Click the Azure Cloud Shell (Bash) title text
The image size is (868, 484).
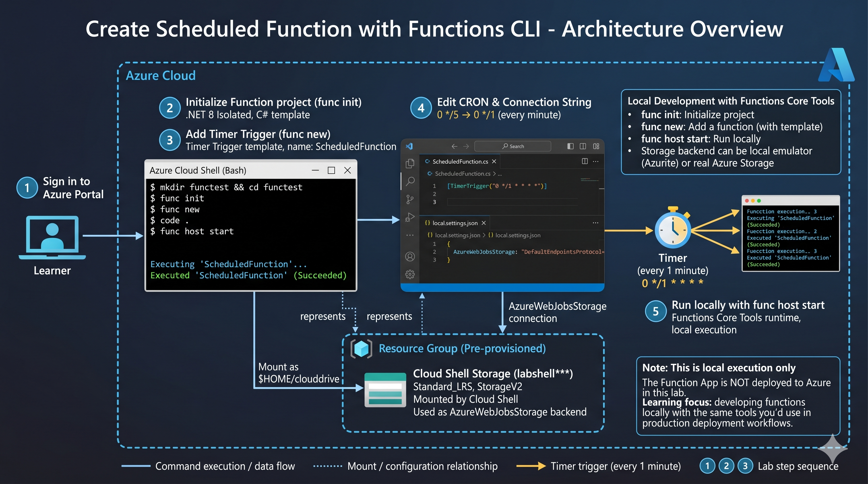pyautogui.click(x=198, y=170)
